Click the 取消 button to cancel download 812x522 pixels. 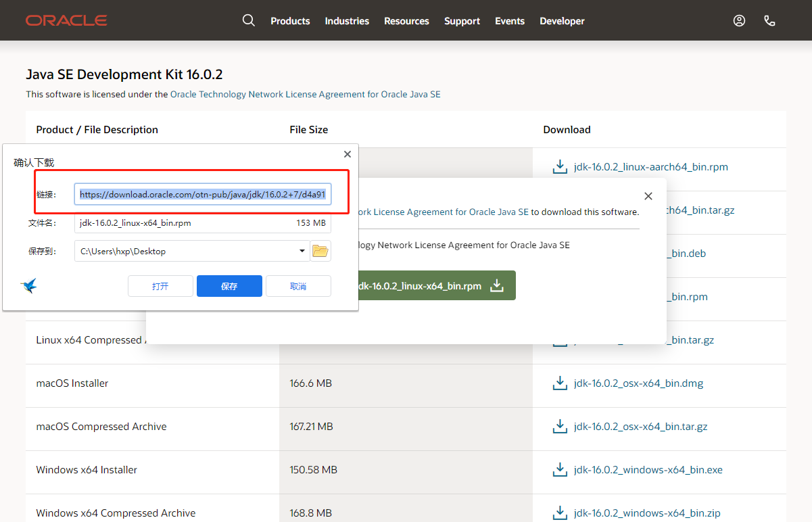point(298,285)
